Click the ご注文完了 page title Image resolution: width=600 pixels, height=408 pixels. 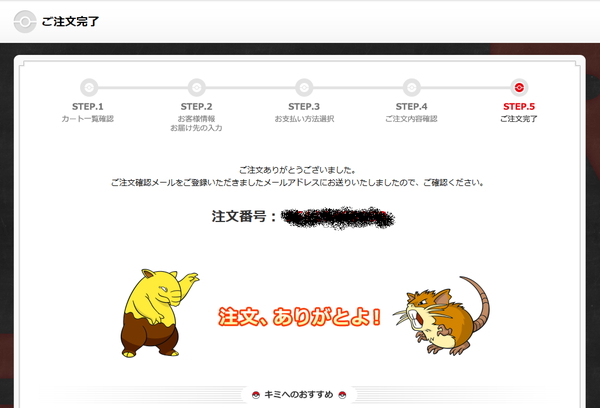pos(70,21)
